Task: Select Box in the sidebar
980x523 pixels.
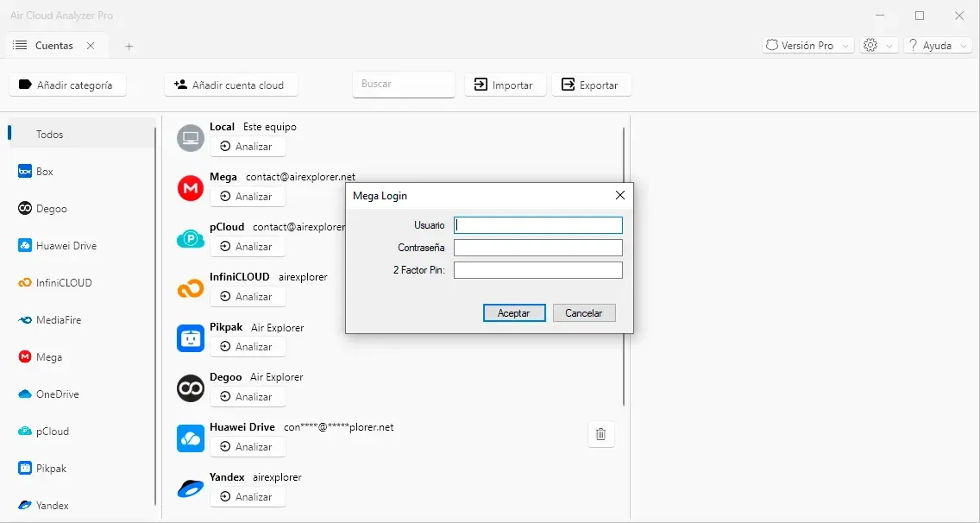Action: [81, 172]
